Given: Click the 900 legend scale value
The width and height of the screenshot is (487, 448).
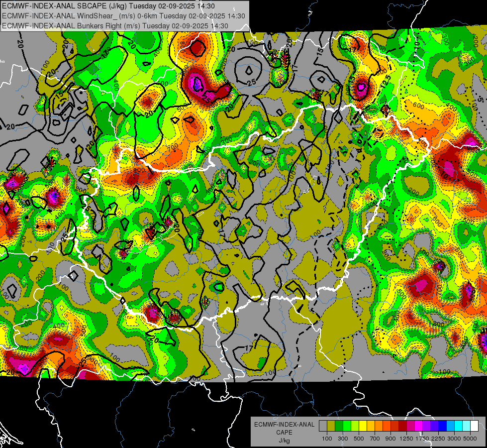Looking at the screenshot, I should coord(390,439).
